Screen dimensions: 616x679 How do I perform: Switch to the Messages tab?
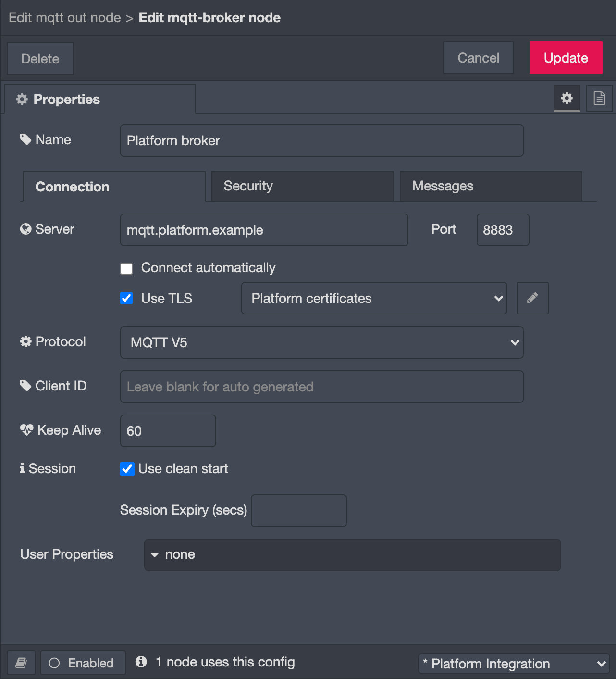[491, 186]
